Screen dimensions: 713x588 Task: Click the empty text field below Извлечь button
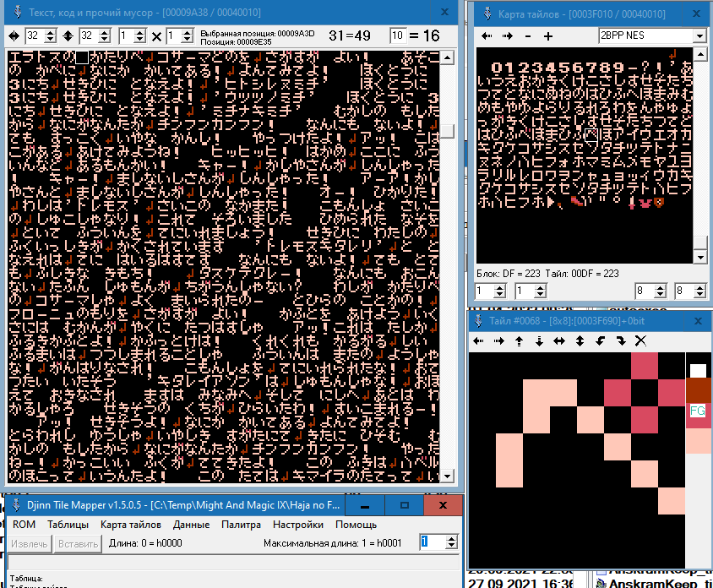233,562
